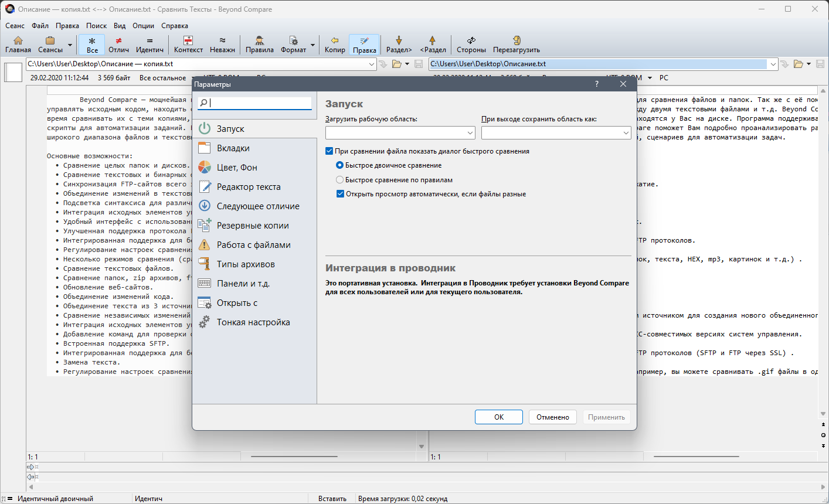Click the Контекст toolbar icon
The width and height of the screenshot is (829, 504).
pyautogui.click(x=188, y=45)
